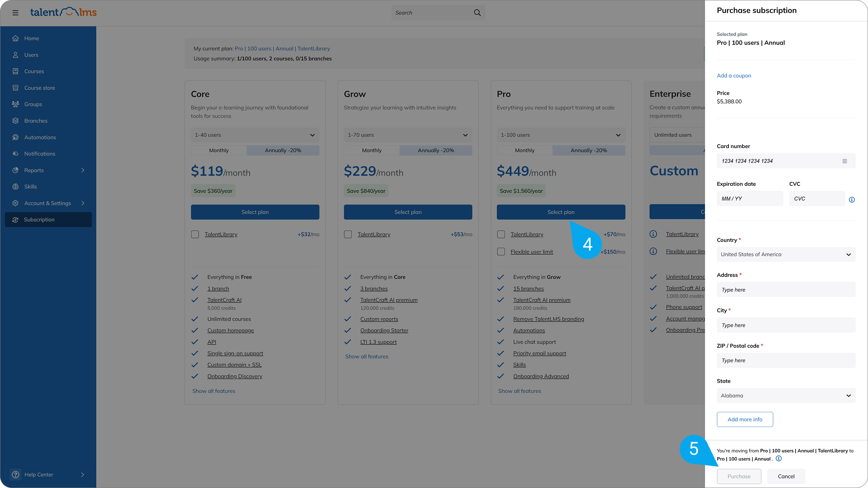
Task: Click Enterprise Flexible user limit info icon
Action: pos(653,251)
